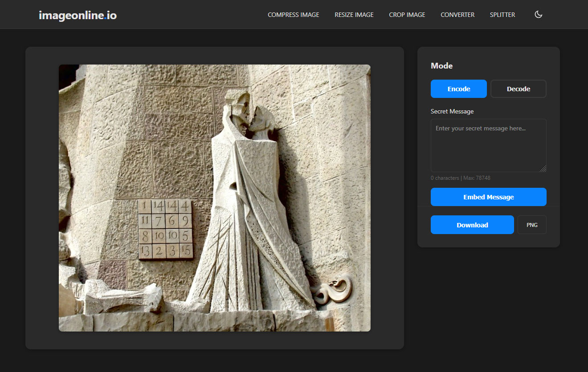Open the Crop Image tool

[407, 15]
